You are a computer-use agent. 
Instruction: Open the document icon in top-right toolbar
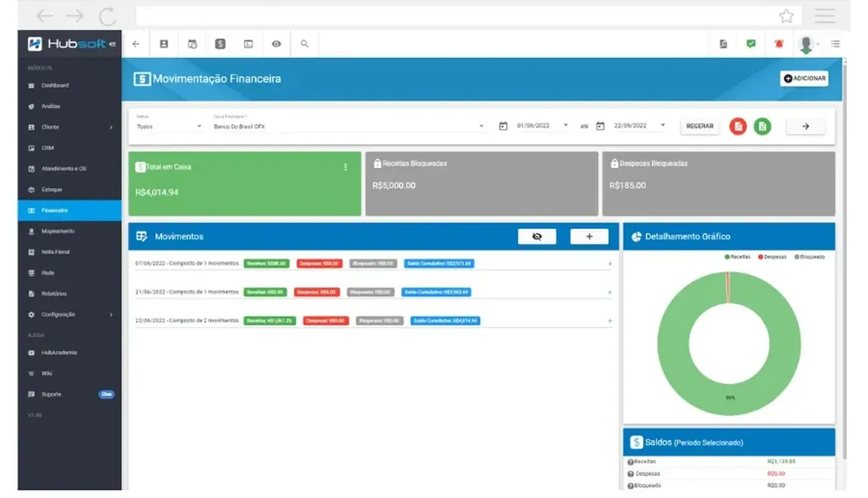(x=723, y=44)
